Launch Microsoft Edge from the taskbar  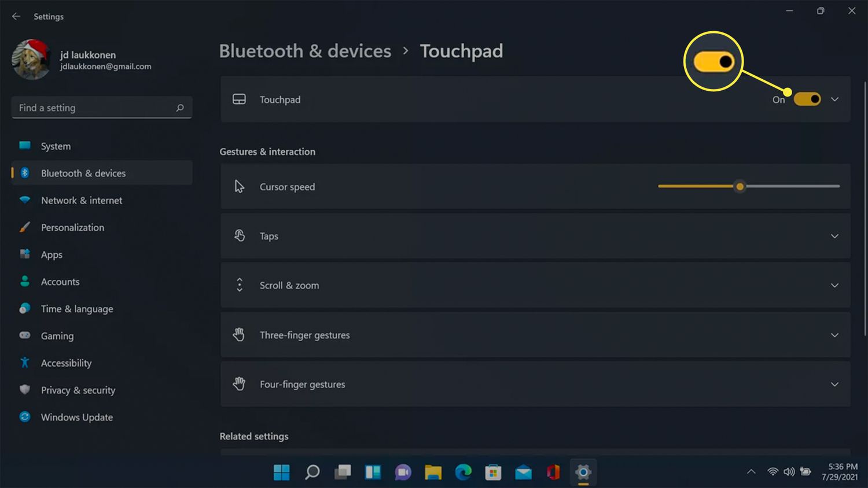click(463, 472)
